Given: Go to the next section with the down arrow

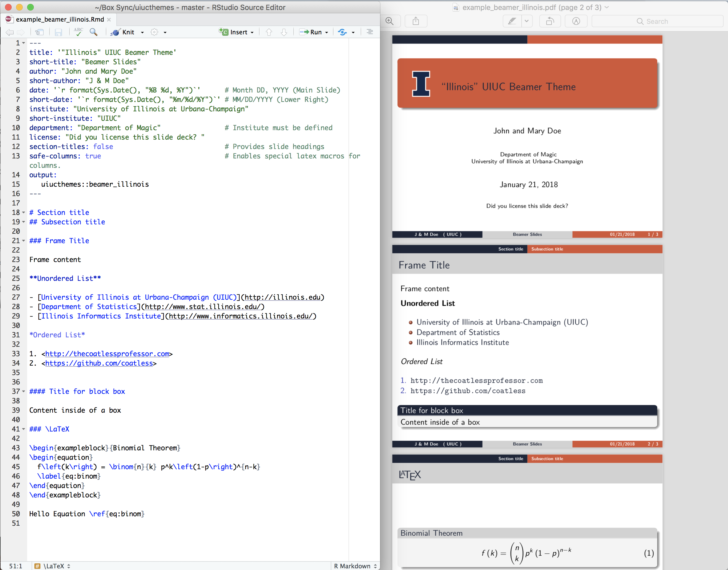Looking at the screenshot, I should (284, 32).
